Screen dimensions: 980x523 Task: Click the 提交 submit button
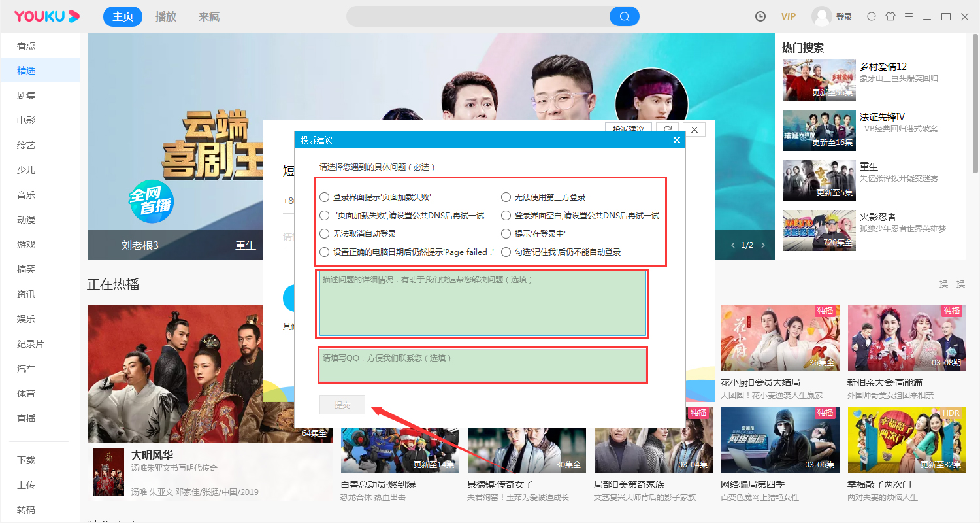[342, 404]
